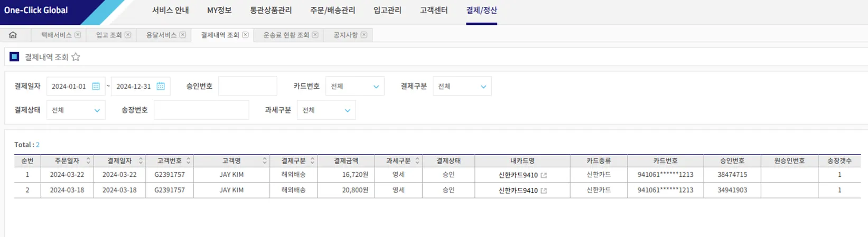This screenshot has height=237, width=868.
Task: Switch to the 용달서비스 tab
Action: point(161,35)
